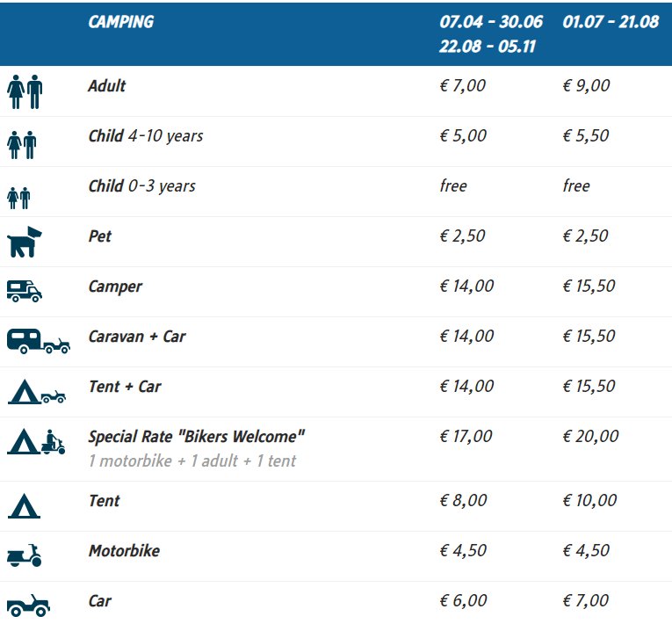Click the Bikers Welcome price € 20,00

pos(590,436)
